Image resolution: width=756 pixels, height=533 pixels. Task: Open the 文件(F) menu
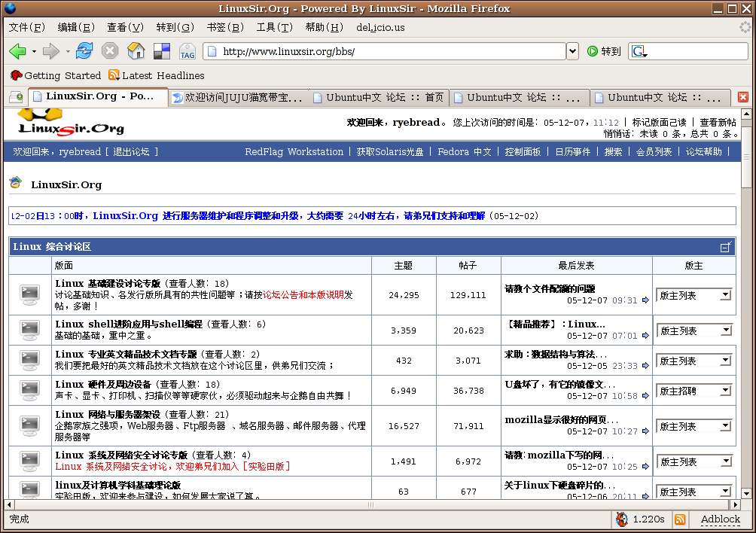(x=27, y=27)
